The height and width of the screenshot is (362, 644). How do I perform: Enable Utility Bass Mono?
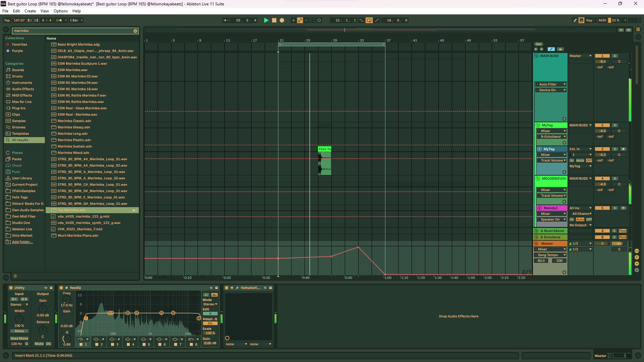(x=19, y=339)
